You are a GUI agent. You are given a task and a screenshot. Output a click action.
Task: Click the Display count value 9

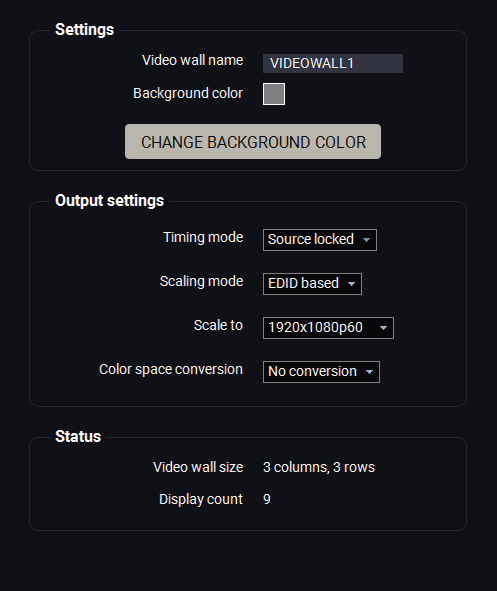(267, 499)
